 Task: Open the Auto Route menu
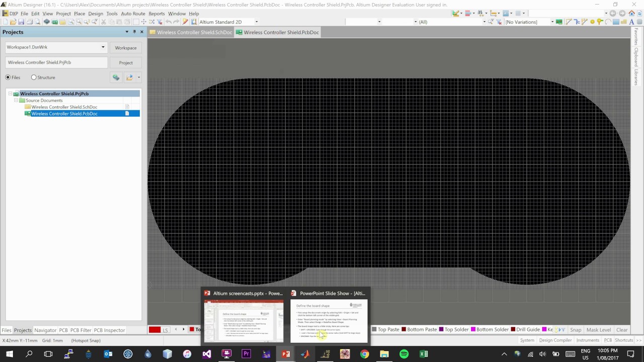133,14
